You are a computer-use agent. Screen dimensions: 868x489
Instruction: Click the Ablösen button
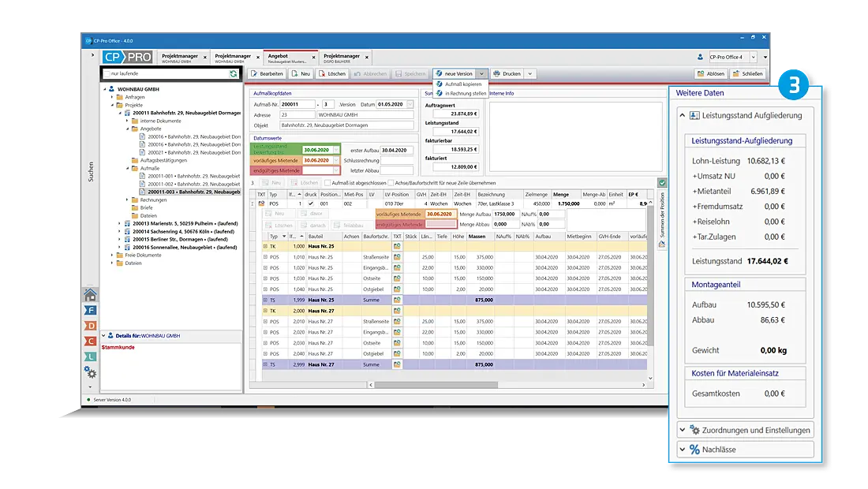pyautogui.click(x=711, y=73)
